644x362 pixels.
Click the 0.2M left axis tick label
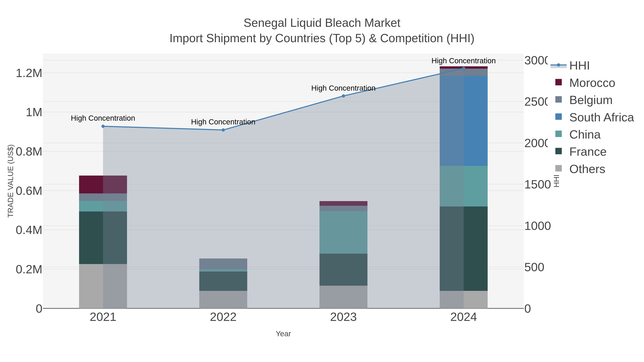(x=29, y=269)
